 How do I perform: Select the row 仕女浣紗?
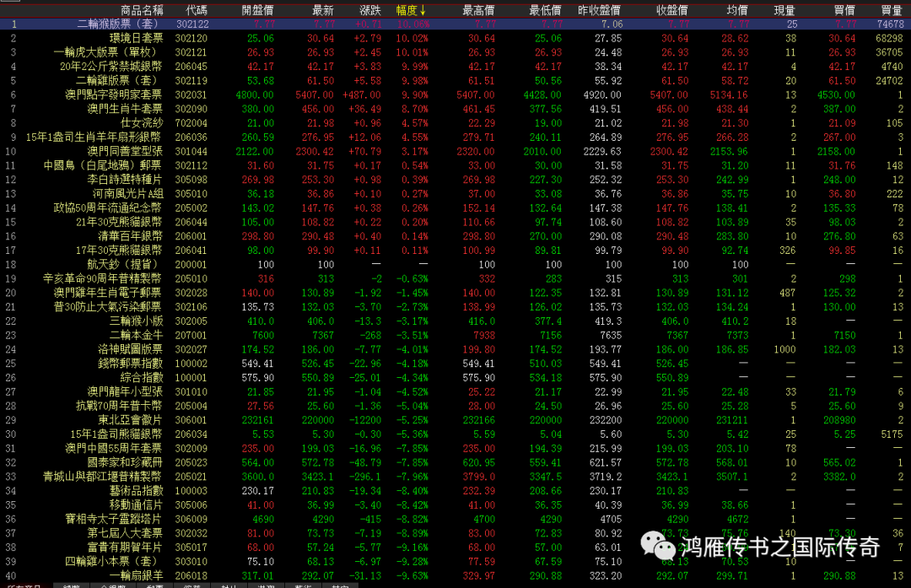(455, 122)
